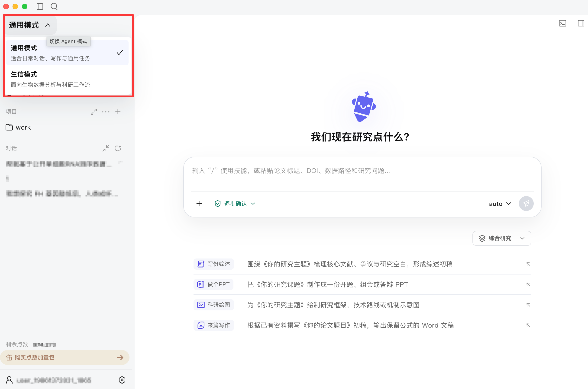Open the projects more options ellipsis

coord(106,112)
